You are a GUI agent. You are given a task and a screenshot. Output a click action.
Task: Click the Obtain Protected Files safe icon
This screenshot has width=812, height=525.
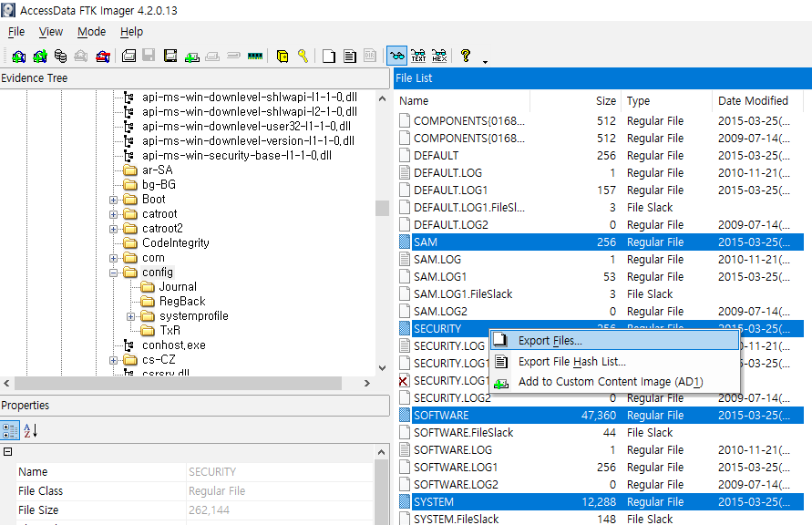(x=283, y=56)
